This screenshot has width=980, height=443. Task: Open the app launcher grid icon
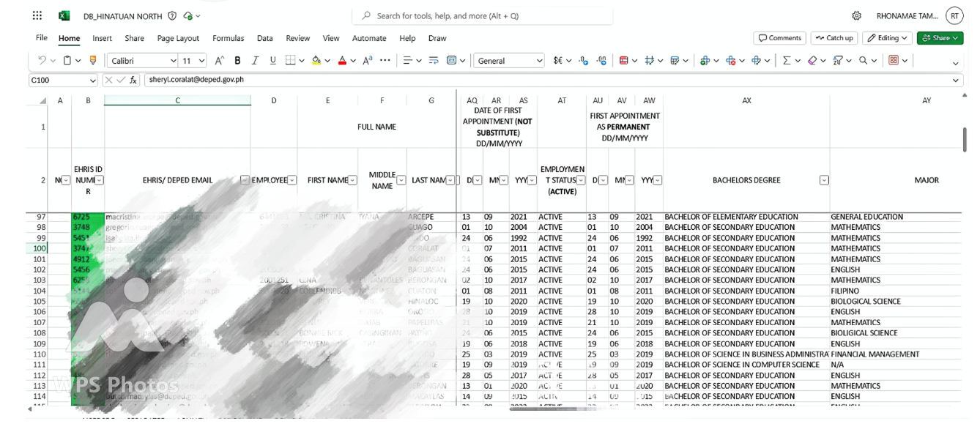[x=37, y=16]
